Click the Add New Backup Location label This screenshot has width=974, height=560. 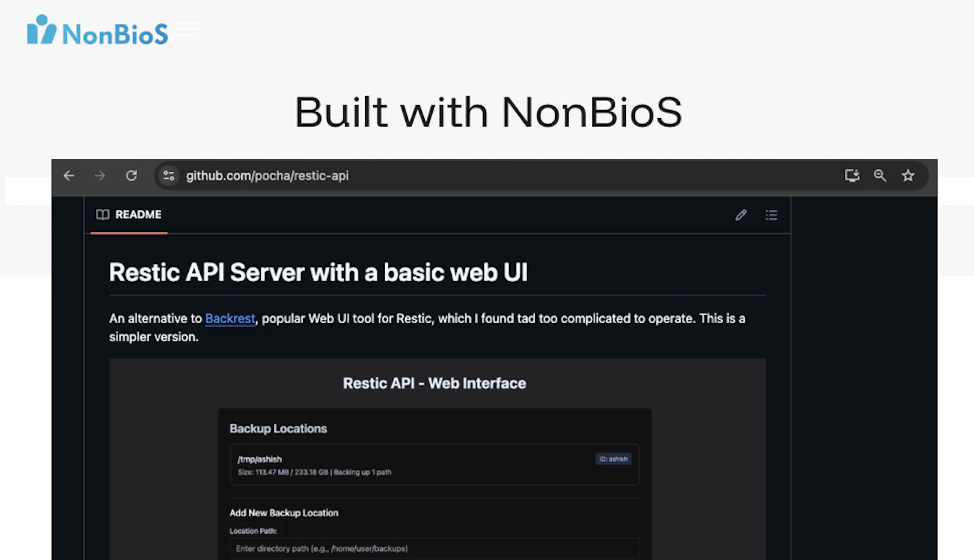tap(284, 513)
